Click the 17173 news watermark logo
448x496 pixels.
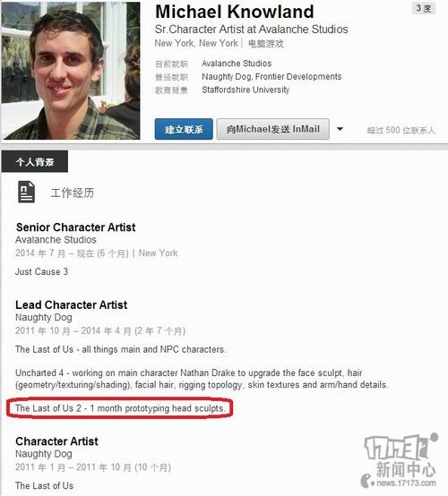coord(399,460)
